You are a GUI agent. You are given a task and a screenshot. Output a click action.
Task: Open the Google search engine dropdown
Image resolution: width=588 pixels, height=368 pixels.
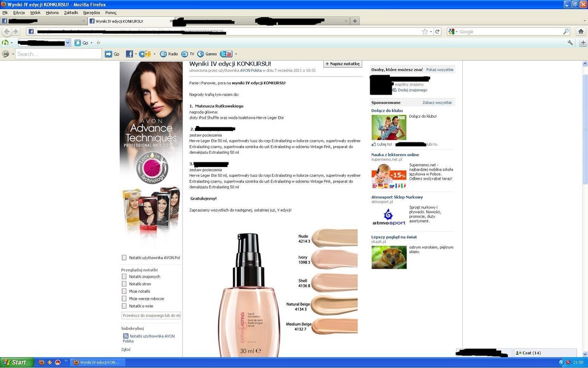pyautogui.click(x=457, y=32)
